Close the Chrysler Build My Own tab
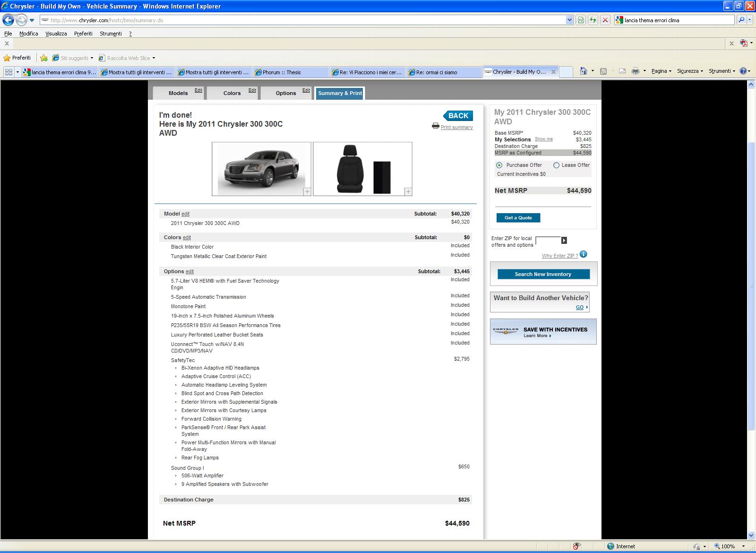Screen dimensions: 756x553 (553, 72)
